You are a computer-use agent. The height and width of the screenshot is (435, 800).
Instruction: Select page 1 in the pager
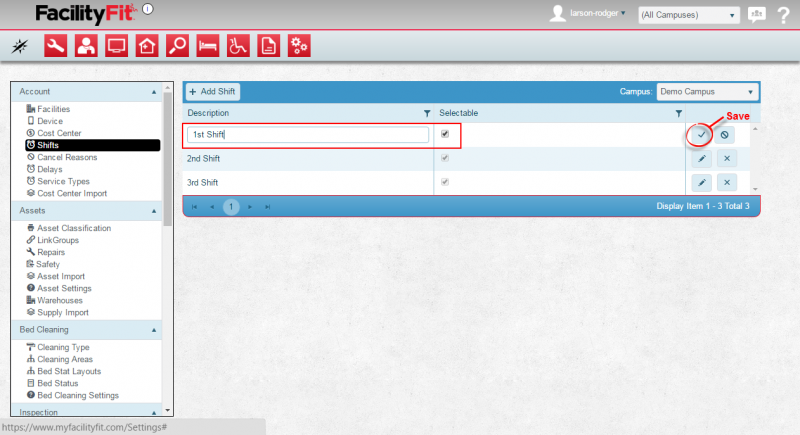click(231, 207)
